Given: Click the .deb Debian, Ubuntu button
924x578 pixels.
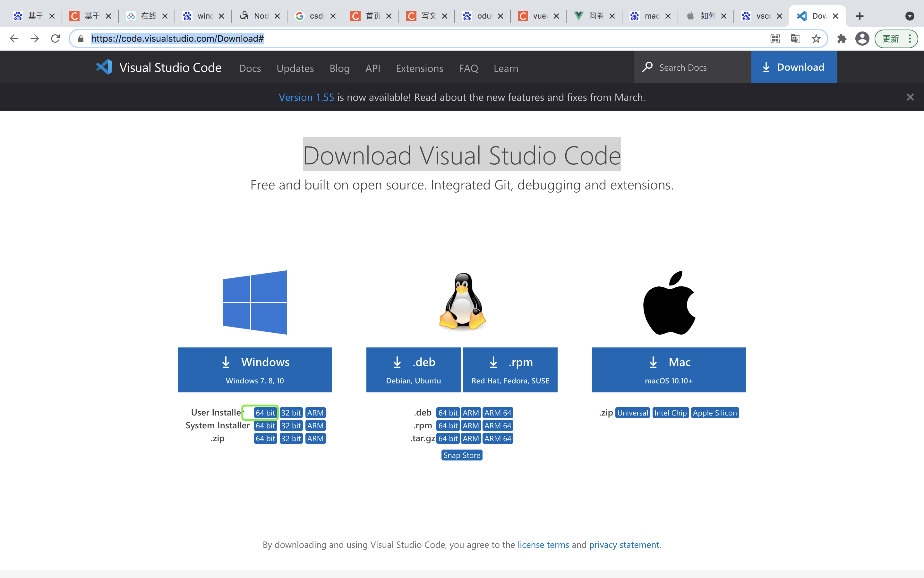Looking at the screenshot, I should pyautogui.click(x=414, y=370).
